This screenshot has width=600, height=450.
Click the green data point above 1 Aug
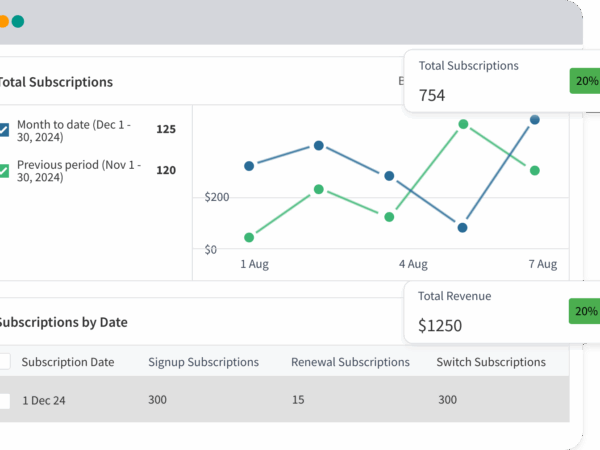[249, 237]
